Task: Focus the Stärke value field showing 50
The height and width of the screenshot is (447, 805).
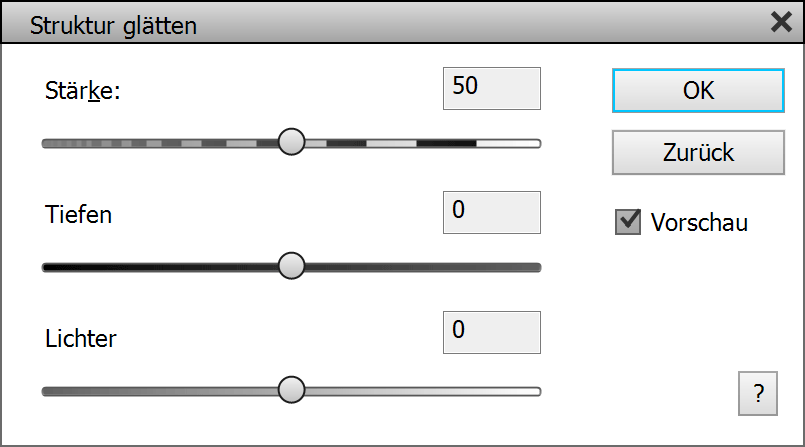Action: tap(490, 88)
